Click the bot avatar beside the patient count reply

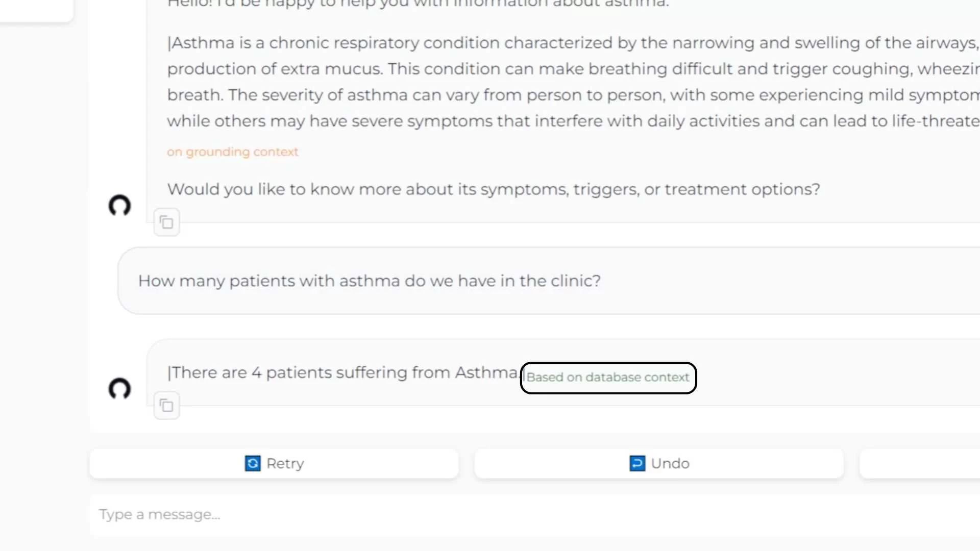tap(120, 389)
